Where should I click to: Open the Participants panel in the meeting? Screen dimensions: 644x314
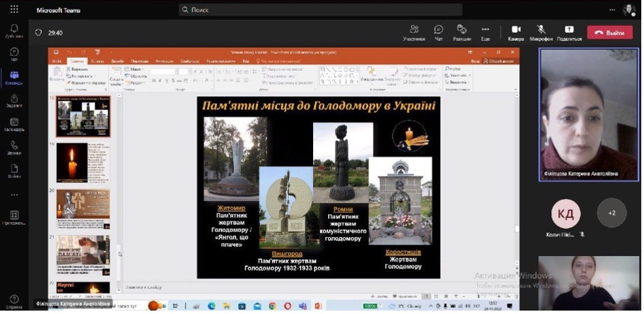[x=413, y=31]
